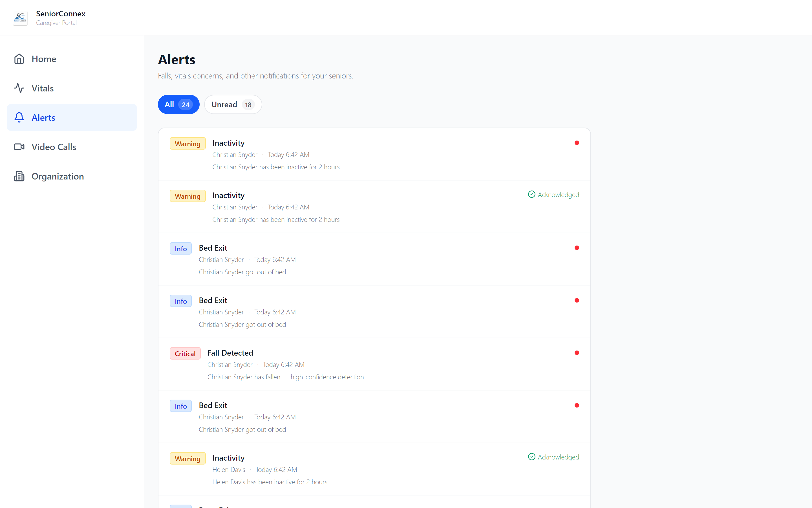The height and width of the screenshot is (508, 812).
Task: Click the Caregiver Portal subtitle
Action: pyautogui.click(x=56, y=23)
